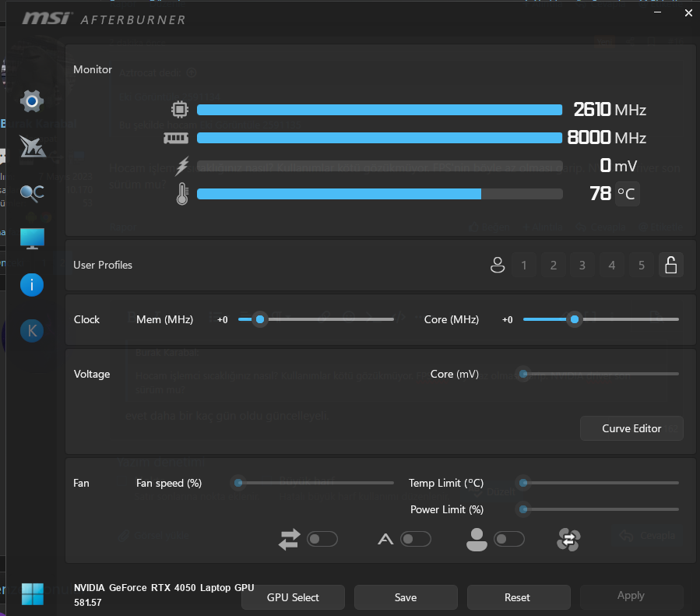Viewport: 700px width, 616px height.
Task: Click the Power Limit (%) slider handle
Action: tap(523, 509)
